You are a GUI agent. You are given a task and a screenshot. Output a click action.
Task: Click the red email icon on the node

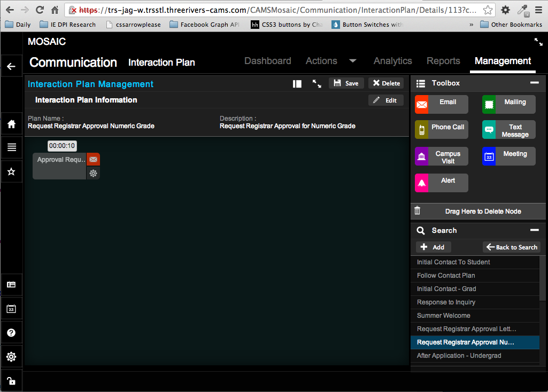[x=93, y=159]
